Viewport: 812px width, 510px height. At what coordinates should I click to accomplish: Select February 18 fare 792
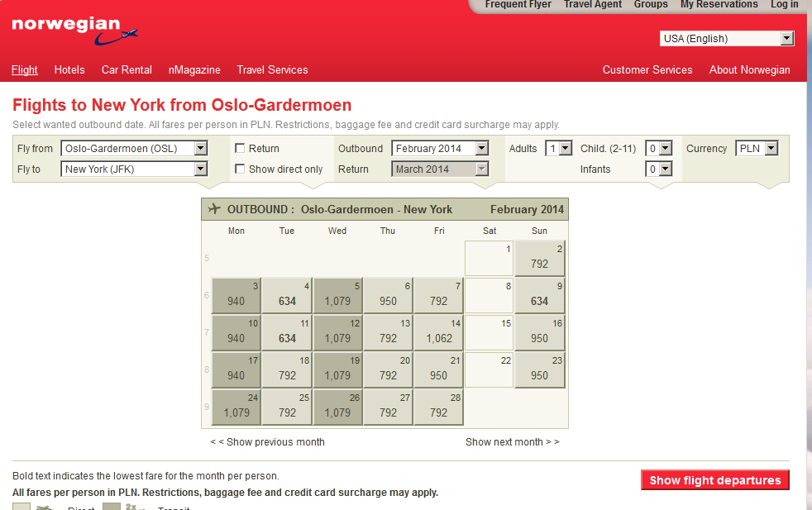(x=287, y=369)
